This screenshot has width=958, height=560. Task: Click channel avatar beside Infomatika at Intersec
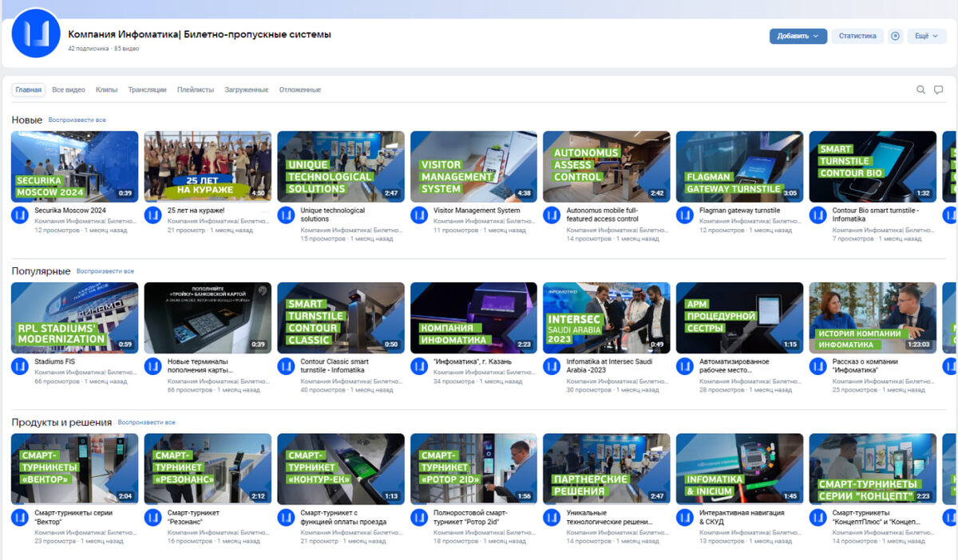point(552,366)
